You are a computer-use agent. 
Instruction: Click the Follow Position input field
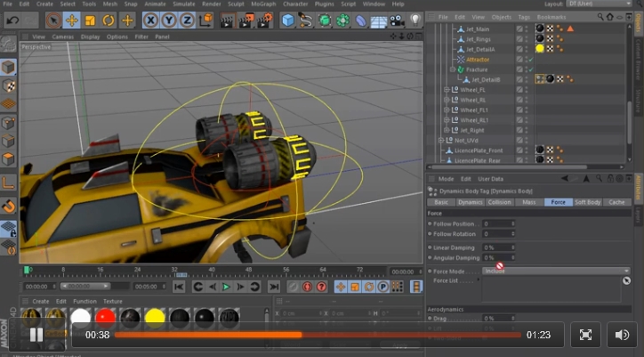(499, 223)
